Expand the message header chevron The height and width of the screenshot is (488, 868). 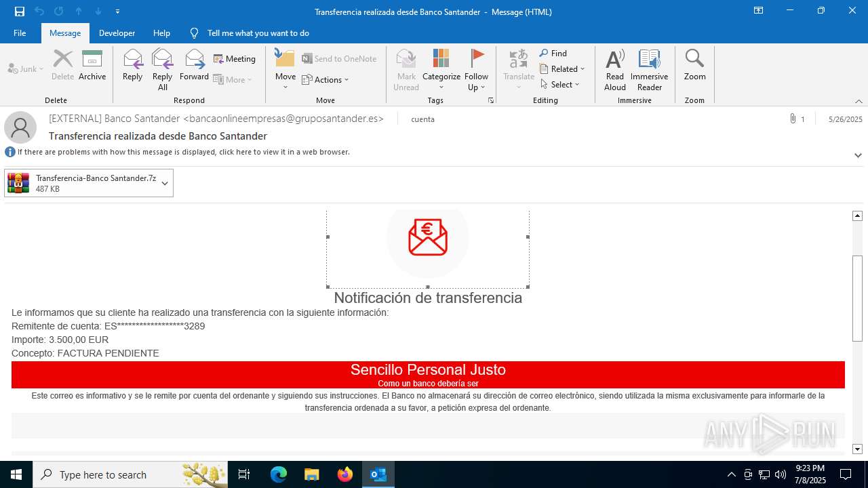[858, 155]
